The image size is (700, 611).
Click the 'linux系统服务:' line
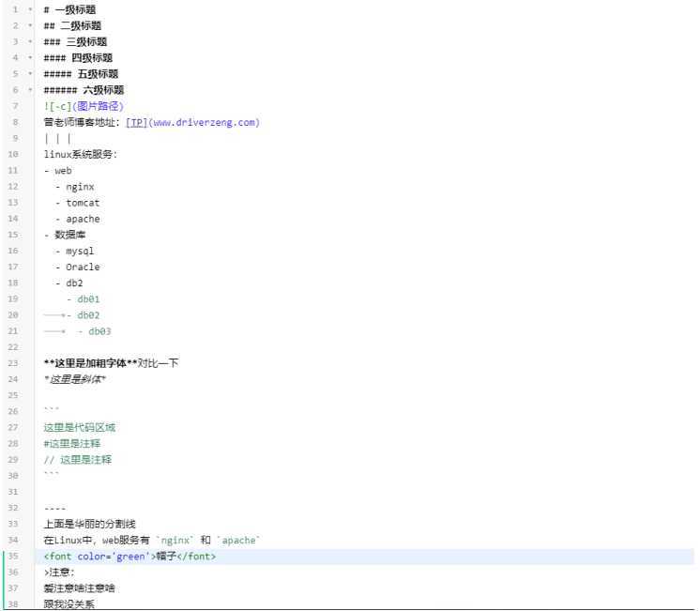point(81,155)
